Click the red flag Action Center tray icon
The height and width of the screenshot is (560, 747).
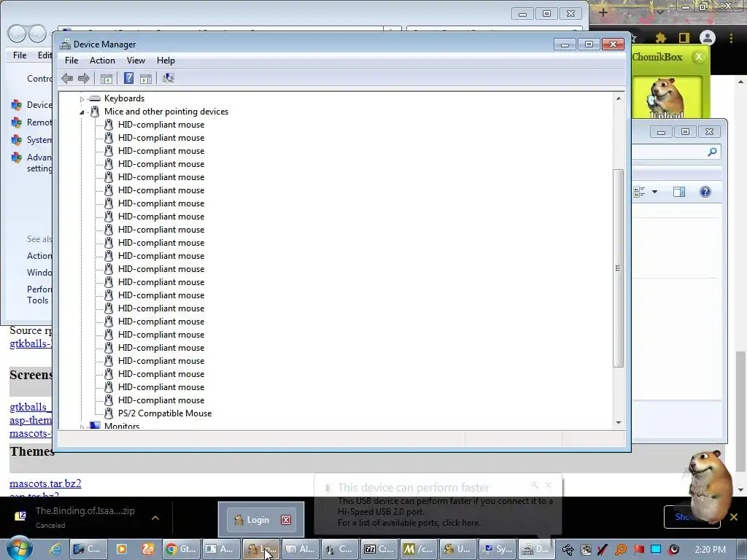[638, 550]
